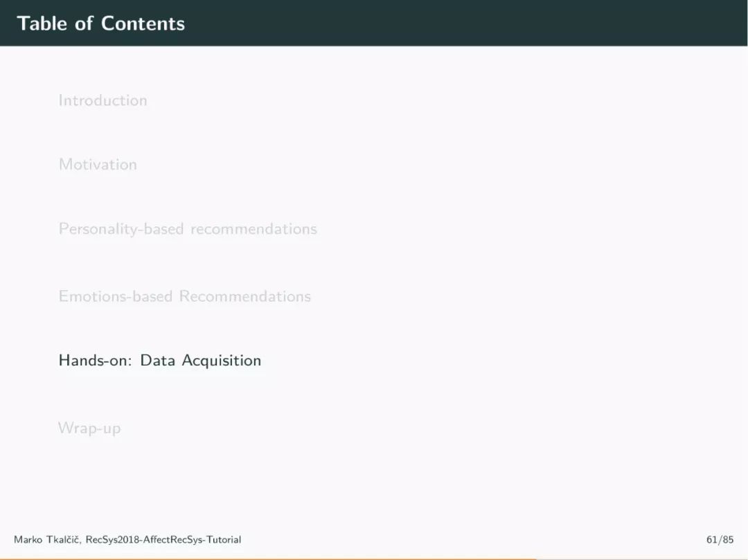Click the word "Hands-on:" in the active entry
The height and width of the screenshot is (560, 748).
[96, 361]
